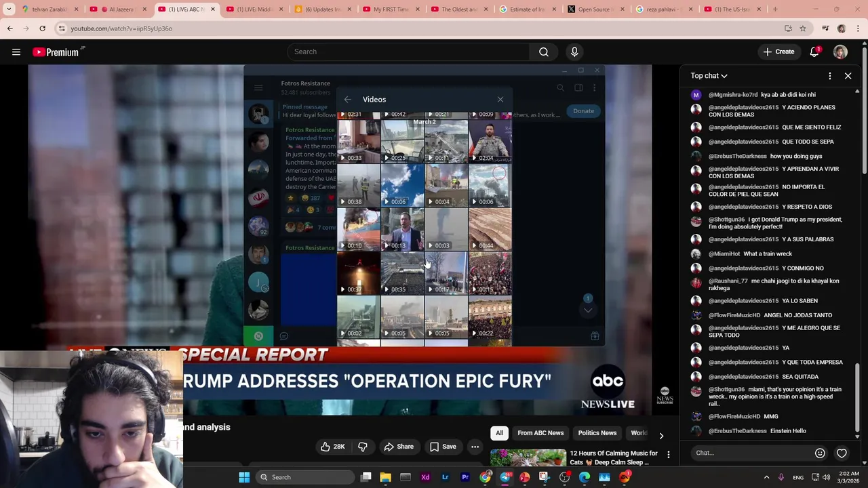This screenshot has width=868, height=488.
Task: Show more filter chips with arrow
Action: tap(661, 436)
